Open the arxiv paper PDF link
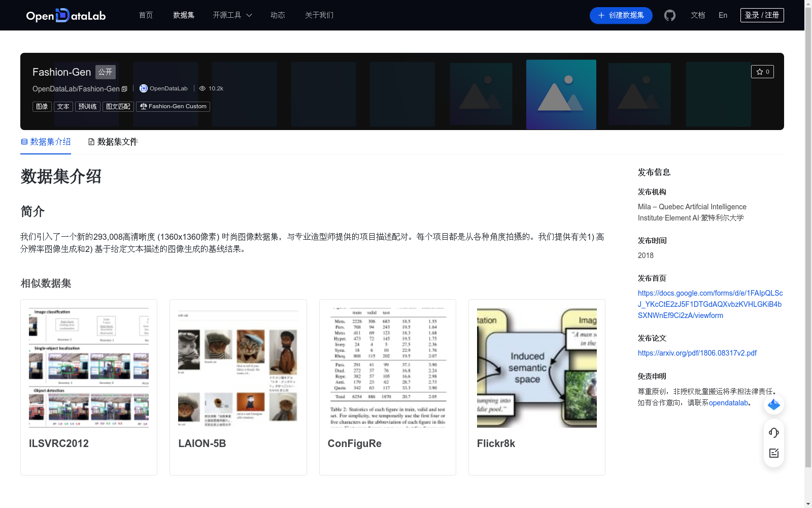This screenshot has height=508, width=812. pyautogui.click(x=697, y=353)
